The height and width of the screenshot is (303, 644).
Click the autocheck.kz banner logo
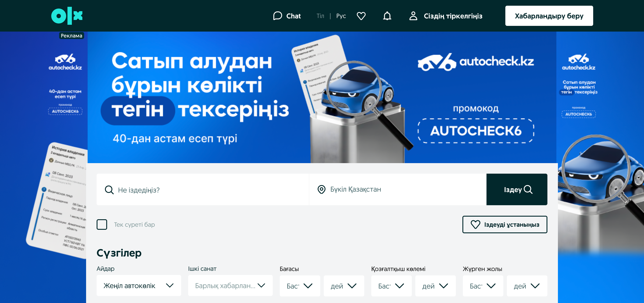tap(476, 62)
